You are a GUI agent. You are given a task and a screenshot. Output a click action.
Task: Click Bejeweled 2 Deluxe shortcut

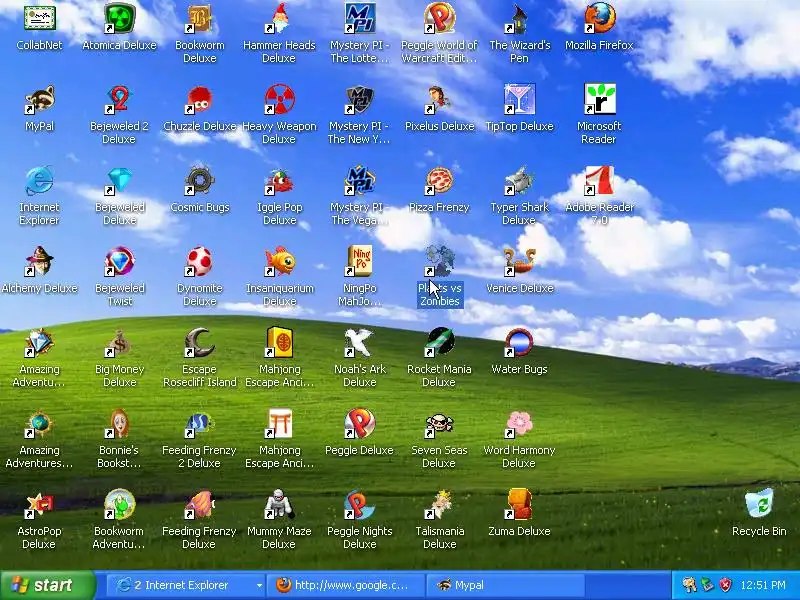coord(119,99)
